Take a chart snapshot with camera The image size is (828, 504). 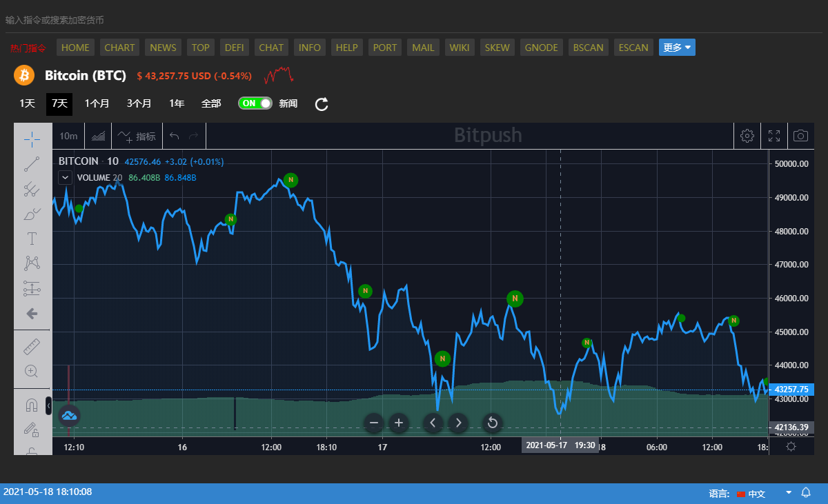(800, 136)
